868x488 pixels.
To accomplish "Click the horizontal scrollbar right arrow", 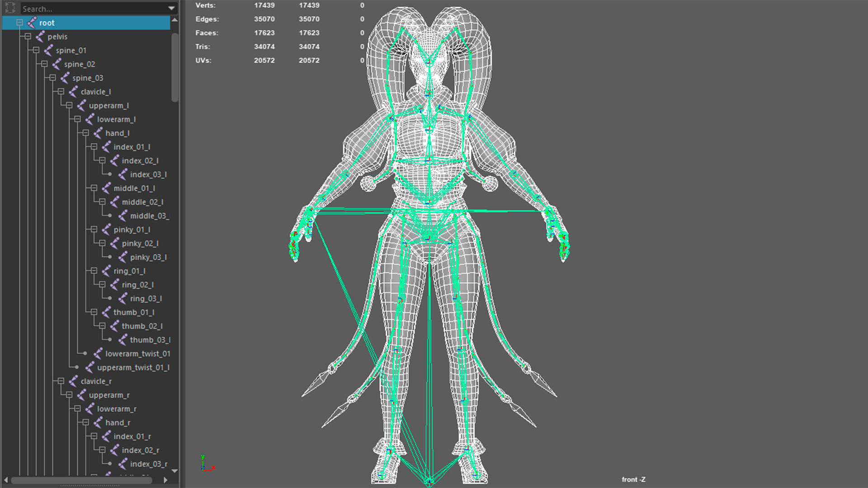I will (x=165, y=480).
